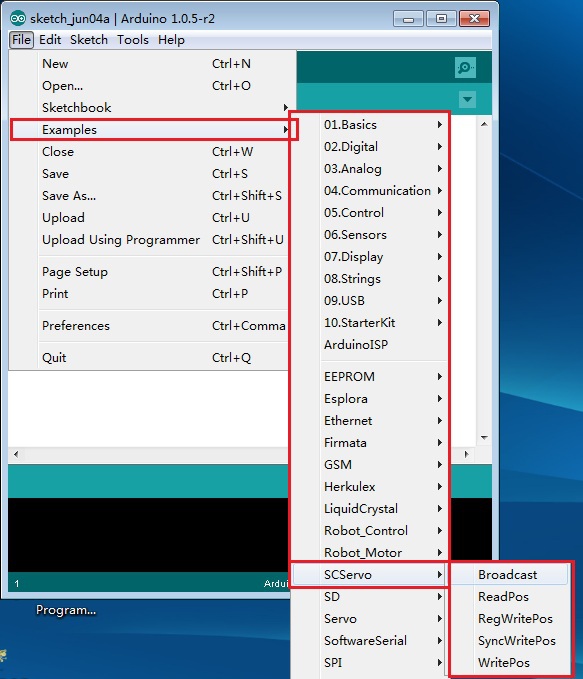Expand the LiquidCrystal library examples
583x679 pixels.
pos(370,509)
